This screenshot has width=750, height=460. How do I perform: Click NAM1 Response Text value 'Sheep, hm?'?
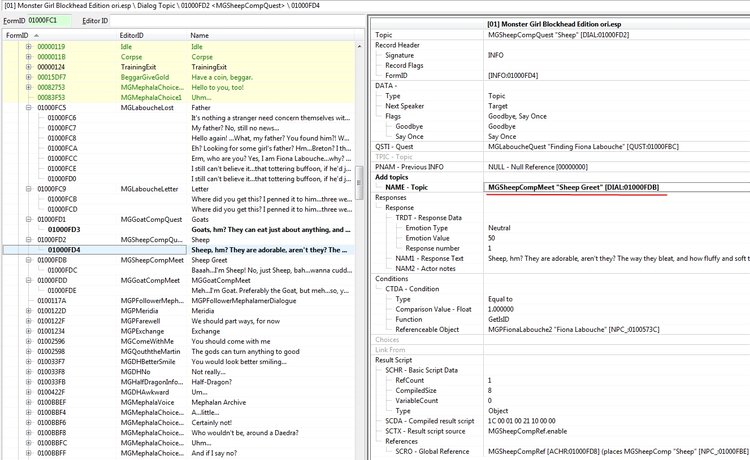point(618,258)
